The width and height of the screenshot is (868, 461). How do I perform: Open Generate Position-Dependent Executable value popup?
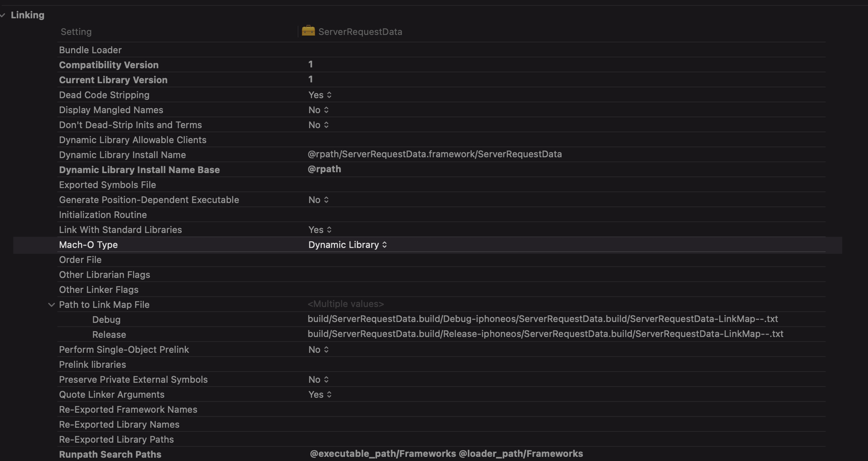pos(318,200)
